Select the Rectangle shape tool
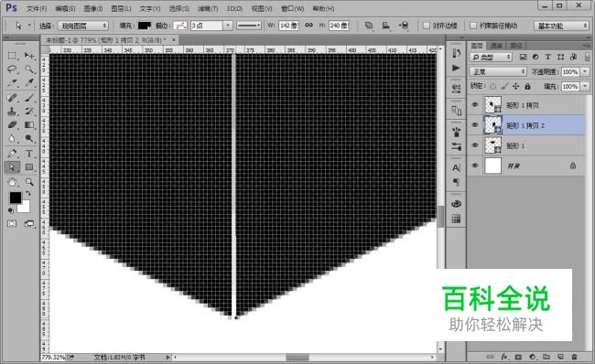The width and height of the screenshot is (595, 364). tap(29, 167)
